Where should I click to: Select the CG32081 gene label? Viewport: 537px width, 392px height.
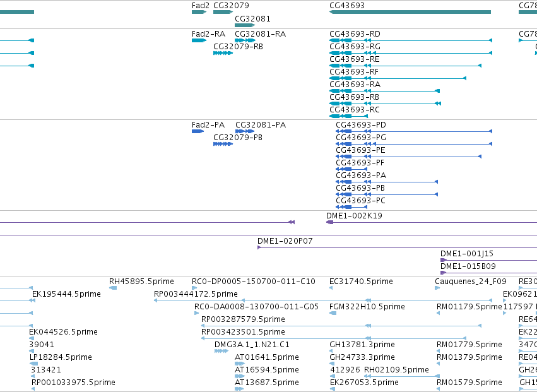coord(253,18)
